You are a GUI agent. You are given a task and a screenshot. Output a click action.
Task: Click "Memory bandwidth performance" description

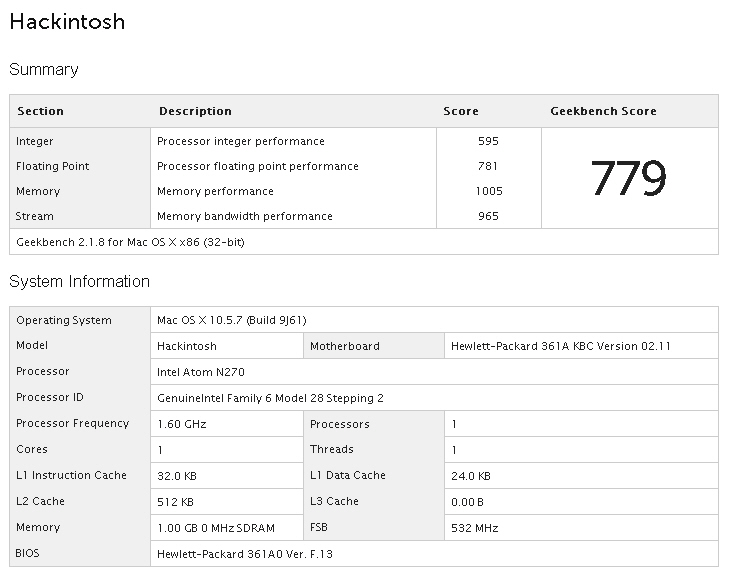(x=245, y=216)
